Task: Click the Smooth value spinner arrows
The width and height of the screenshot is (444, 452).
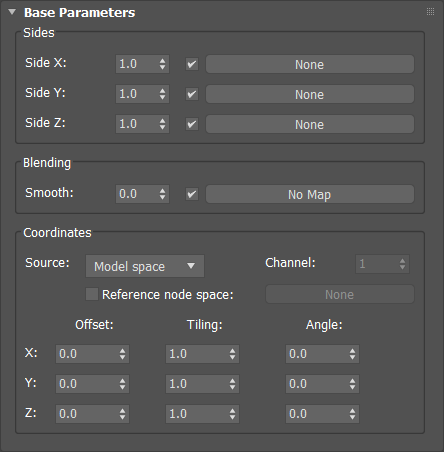Action: pyautogui.click(x=162, y=194)
